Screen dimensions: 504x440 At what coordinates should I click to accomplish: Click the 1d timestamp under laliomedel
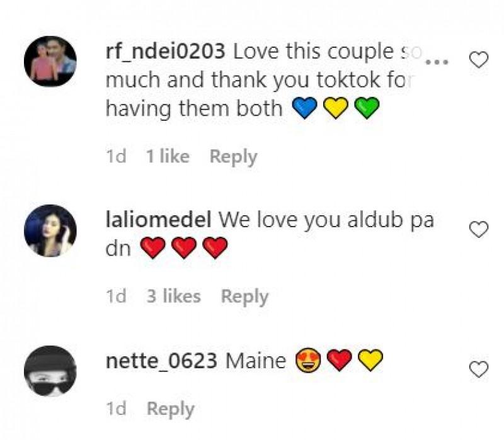tap(116, 296)
